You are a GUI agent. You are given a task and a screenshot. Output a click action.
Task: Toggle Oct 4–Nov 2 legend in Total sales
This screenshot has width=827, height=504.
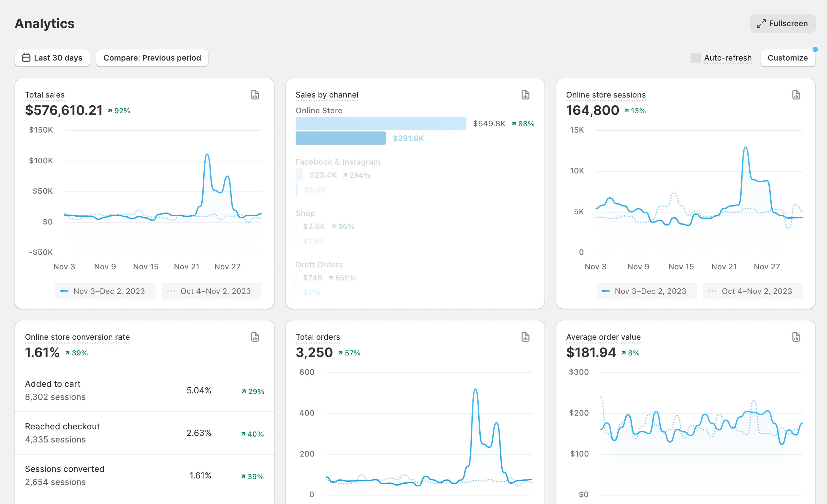click(x=211, y=291)
